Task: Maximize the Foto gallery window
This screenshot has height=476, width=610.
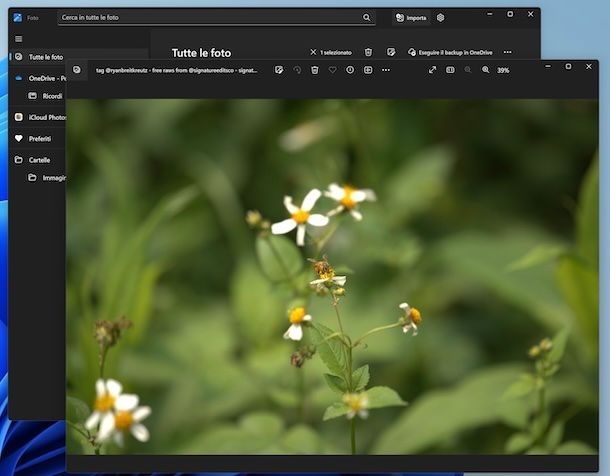Action: pos(510,14)
